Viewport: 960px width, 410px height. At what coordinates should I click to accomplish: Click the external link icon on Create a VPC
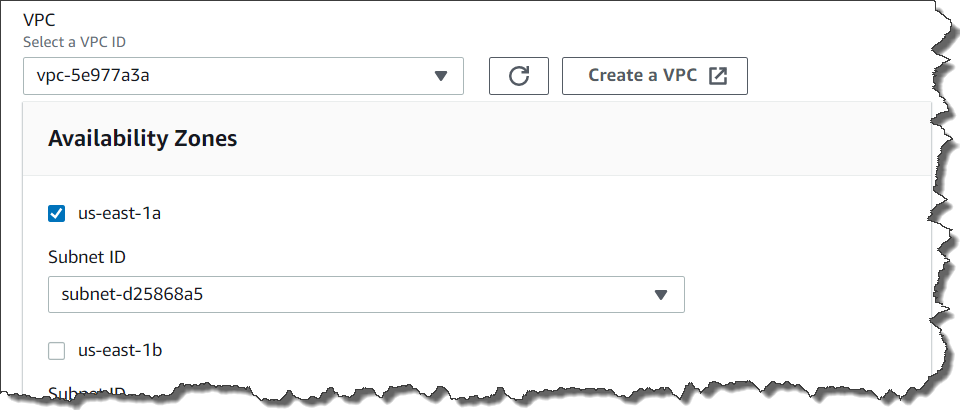[718, 76]
